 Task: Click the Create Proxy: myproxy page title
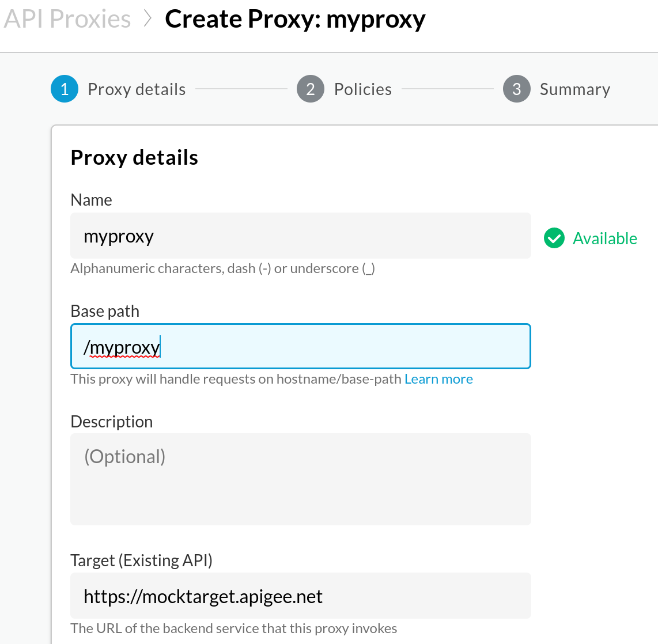pos(295,18)
